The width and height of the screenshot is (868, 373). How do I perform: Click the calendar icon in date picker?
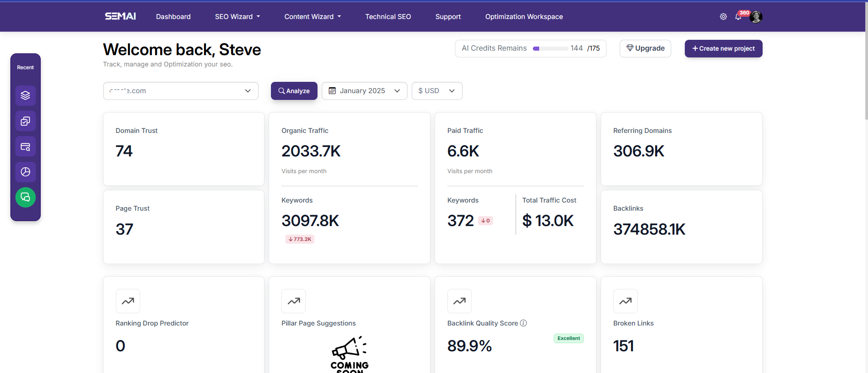click(x=332, y=91)
